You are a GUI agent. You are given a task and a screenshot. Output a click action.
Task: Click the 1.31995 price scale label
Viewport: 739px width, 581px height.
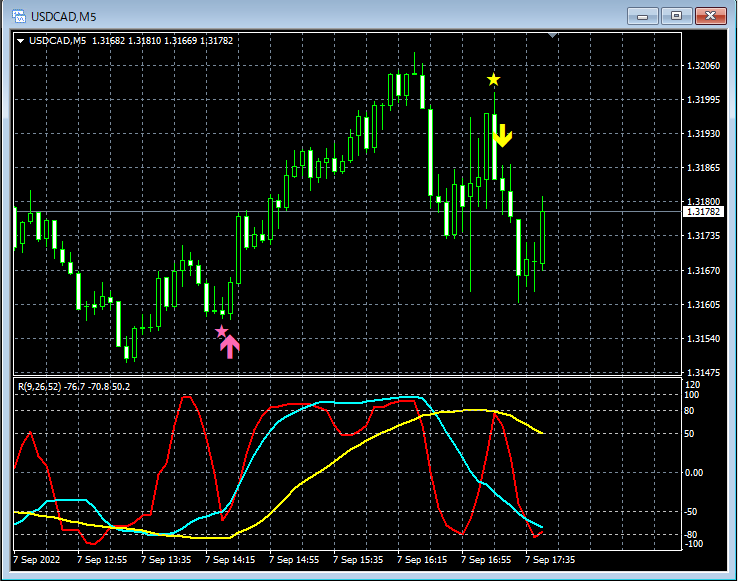tap(703, 99)
